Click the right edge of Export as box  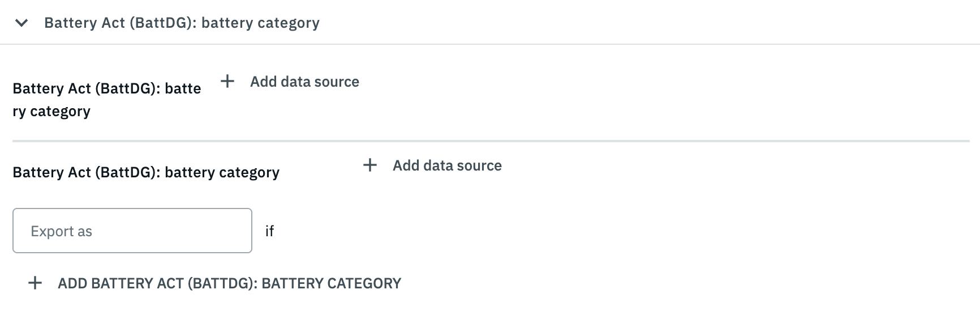(x=249, y=231)
